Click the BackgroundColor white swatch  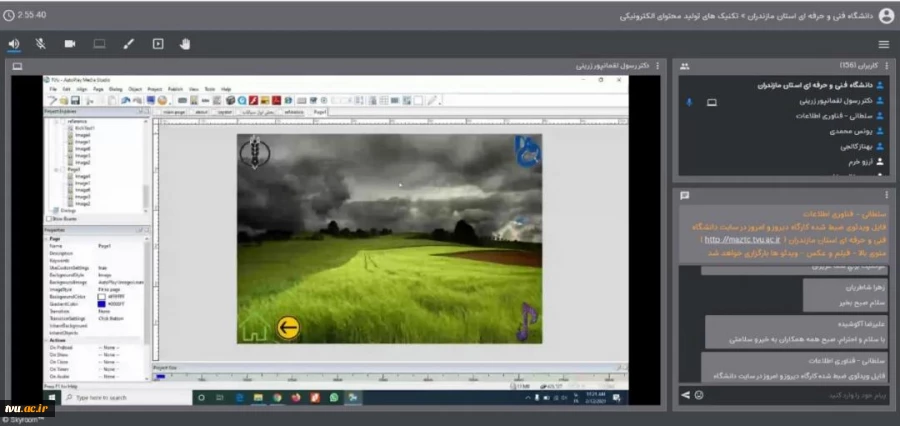(101, 297)
